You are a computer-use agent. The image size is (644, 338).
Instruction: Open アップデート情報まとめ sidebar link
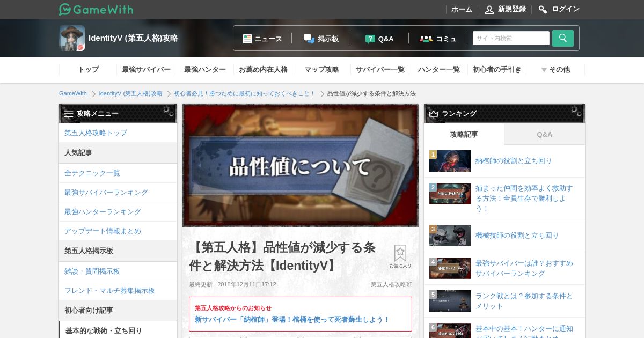pos(103,231)
